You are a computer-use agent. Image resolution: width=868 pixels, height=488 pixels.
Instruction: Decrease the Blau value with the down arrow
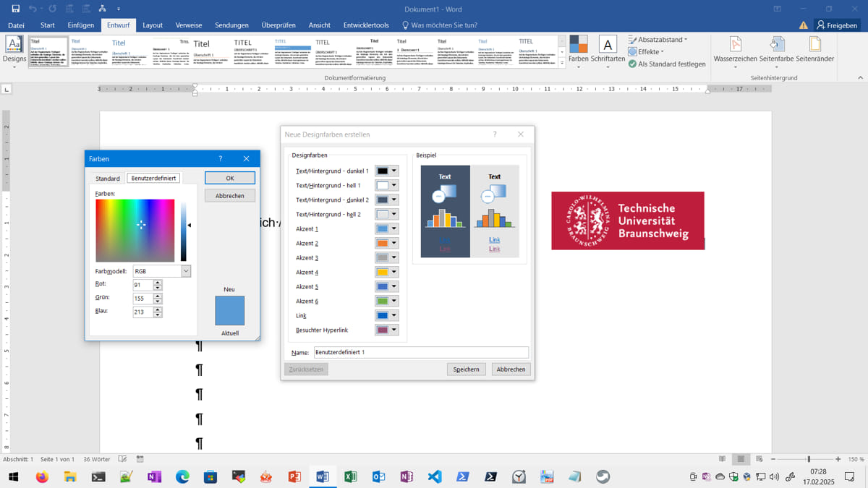(158, 315)
